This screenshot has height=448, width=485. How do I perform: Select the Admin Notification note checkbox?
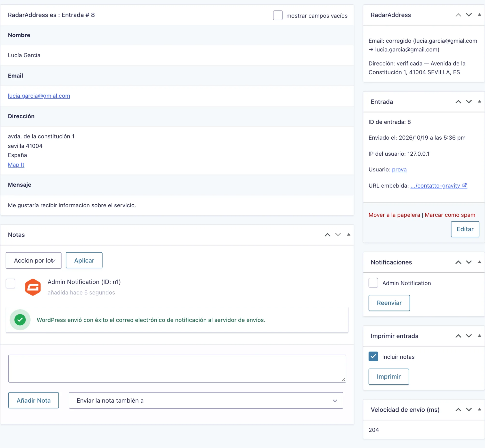(10, 283)
